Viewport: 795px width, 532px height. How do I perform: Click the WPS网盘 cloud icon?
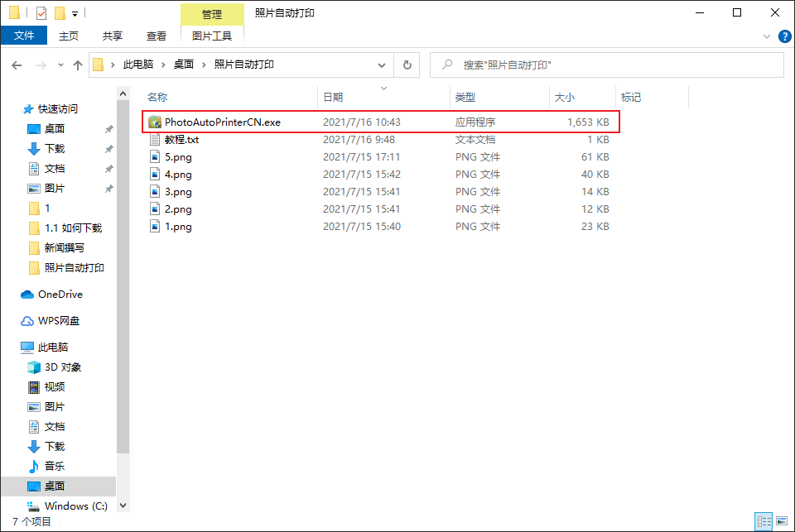[x=27, y=321]
